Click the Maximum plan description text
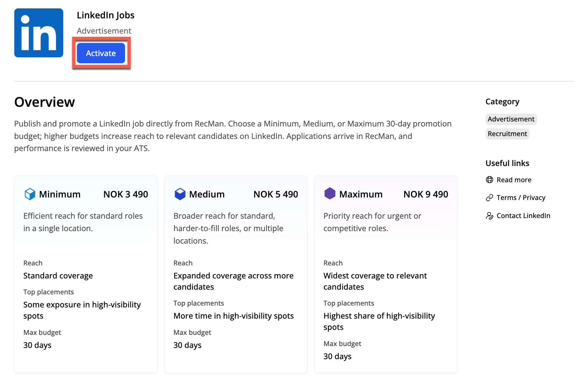The width and height of the screenshot is (588, 385). pyautogui.click(x=372, y=222)
